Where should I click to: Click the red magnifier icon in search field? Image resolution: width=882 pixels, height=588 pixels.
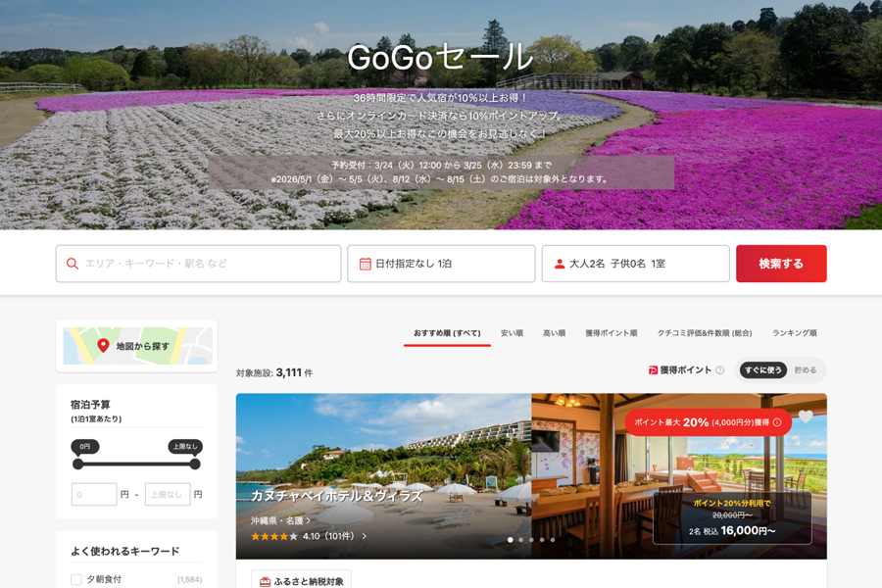[x=73, y=264]
